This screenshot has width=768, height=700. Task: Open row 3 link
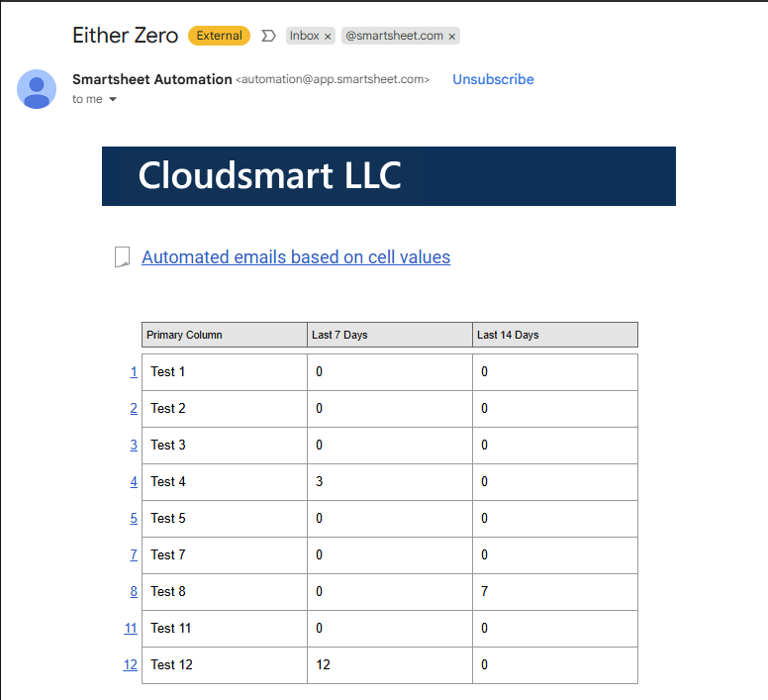coord(134,446)
